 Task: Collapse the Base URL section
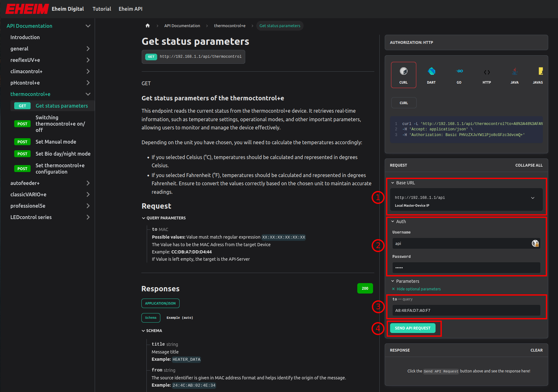[403, 183]
